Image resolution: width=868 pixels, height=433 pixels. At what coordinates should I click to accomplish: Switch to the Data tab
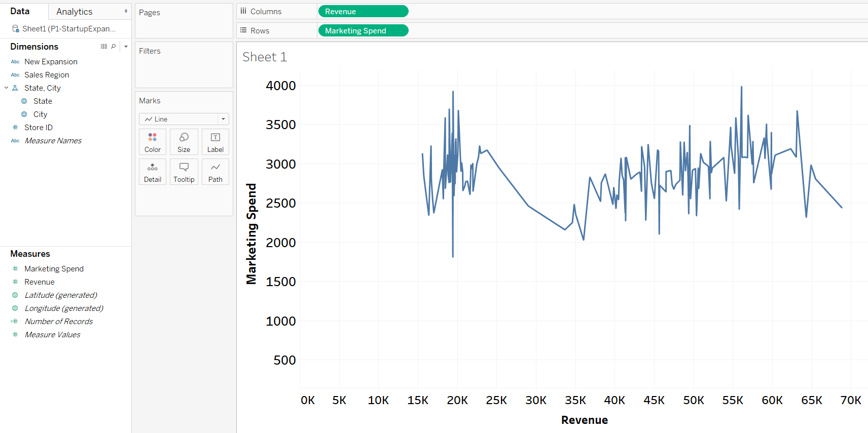coord(20,11)
